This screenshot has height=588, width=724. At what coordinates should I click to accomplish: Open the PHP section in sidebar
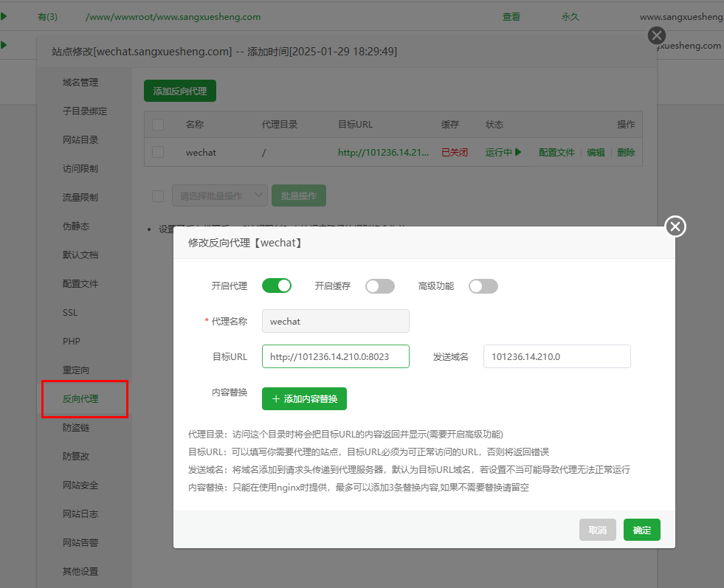72,341
